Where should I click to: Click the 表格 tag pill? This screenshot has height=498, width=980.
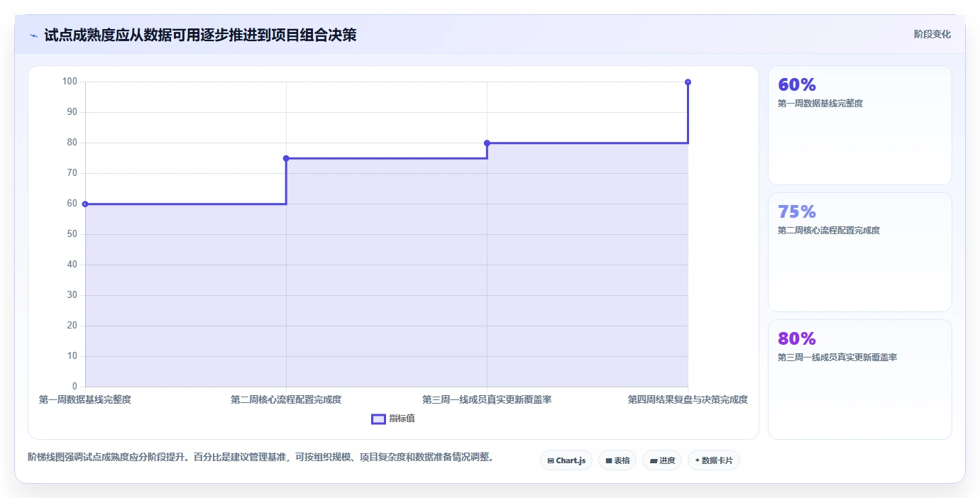pyautogui.click(x=617, y=460)
